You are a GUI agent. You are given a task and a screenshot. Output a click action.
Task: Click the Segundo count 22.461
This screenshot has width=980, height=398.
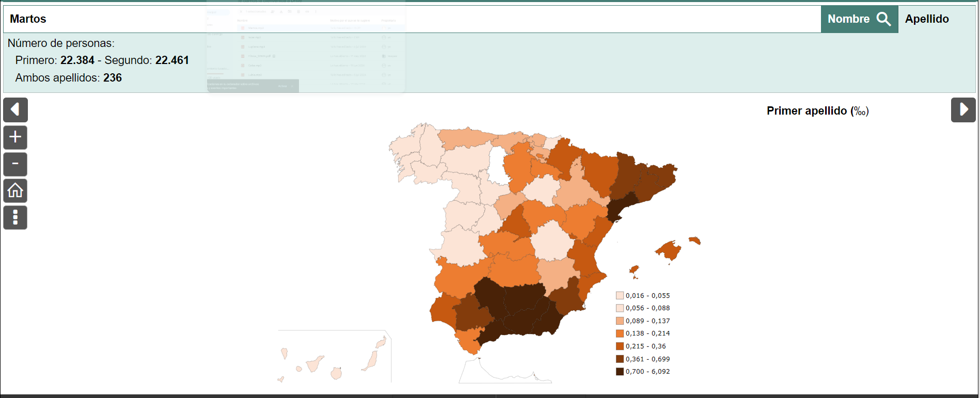tap(172, 60)
